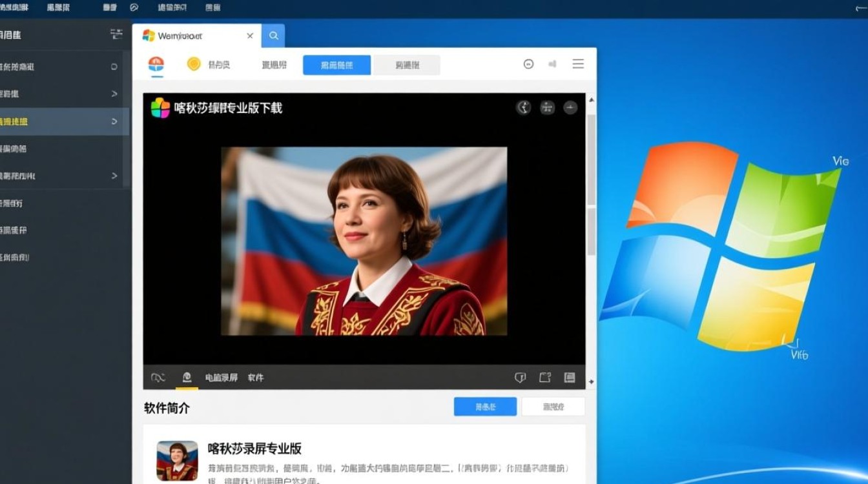
Task: Click the download arrow icon on video overlay
Action: (570, 108)
